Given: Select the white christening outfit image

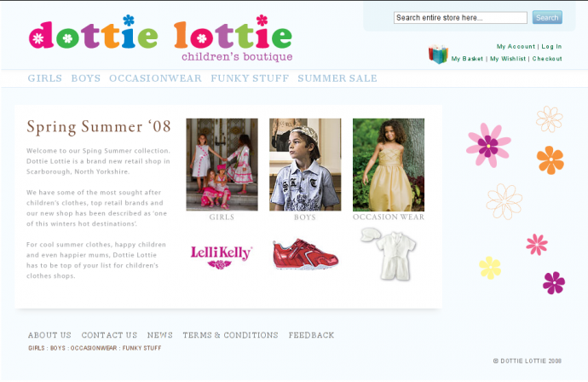Looking at the screenshot, I should pyautogui.click(x=389, y=253).
